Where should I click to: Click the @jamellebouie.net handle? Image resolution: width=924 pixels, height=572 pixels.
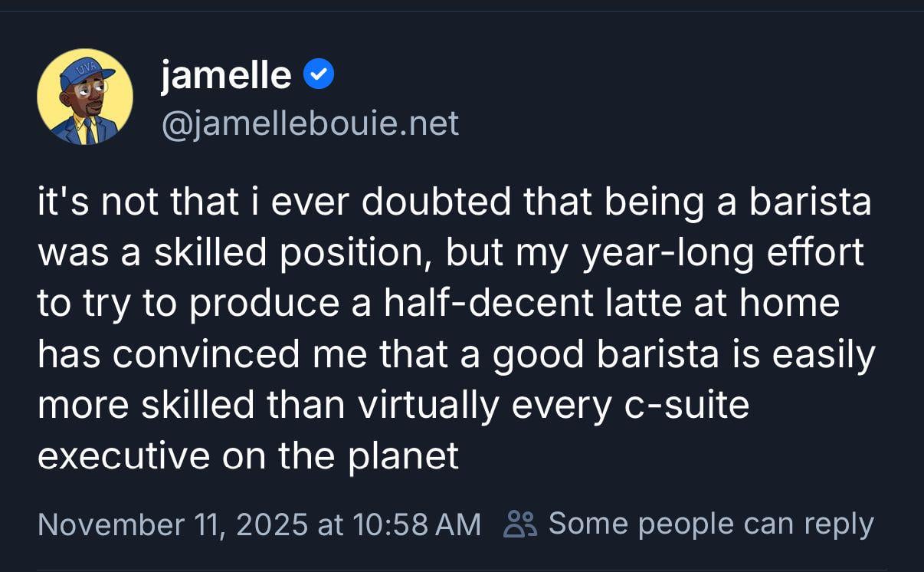[x=310, y=123]
